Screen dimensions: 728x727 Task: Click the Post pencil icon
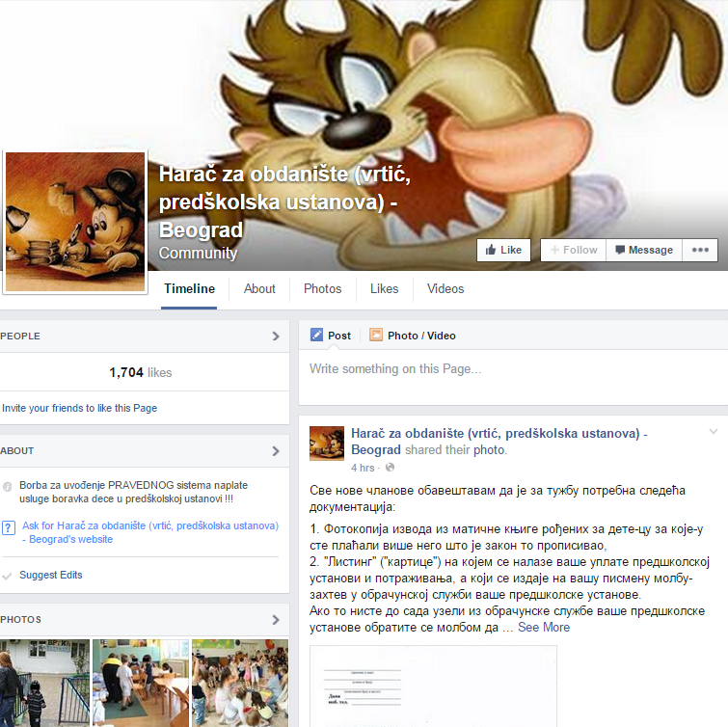(x=317, y=336)
